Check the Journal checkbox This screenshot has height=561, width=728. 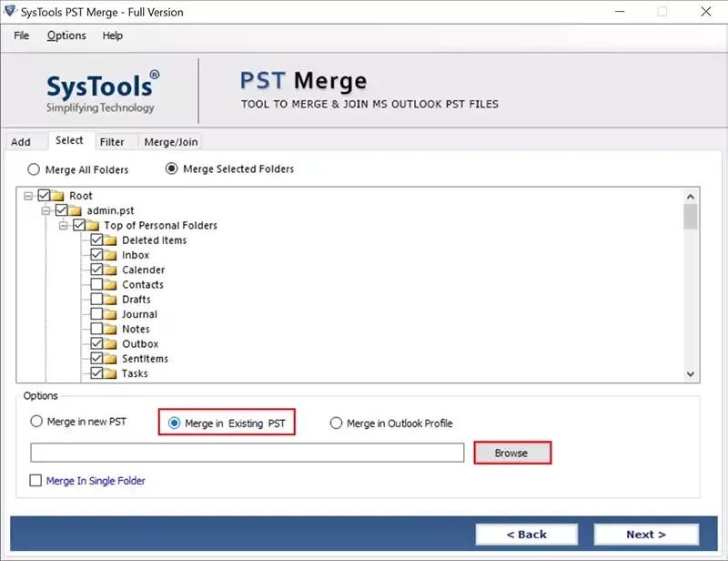click(x=96, y=313)
